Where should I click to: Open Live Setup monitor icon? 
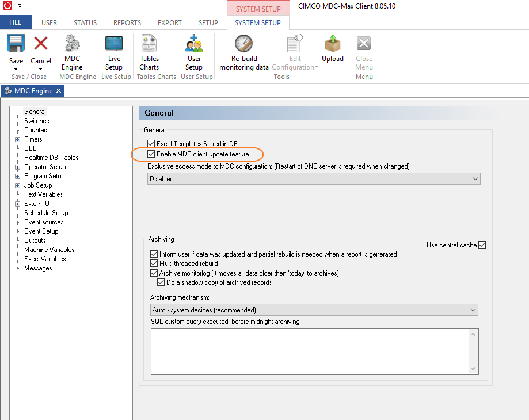click(114, 44)
